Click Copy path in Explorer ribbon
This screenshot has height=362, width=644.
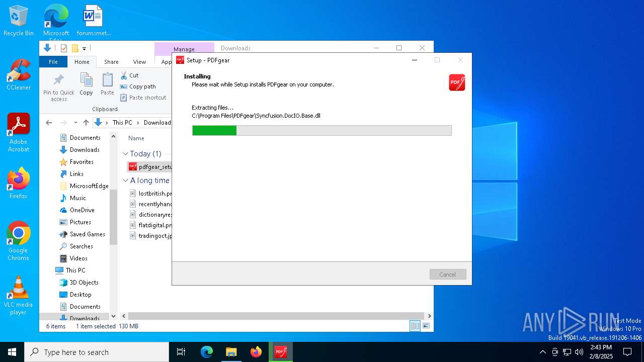tap(138, 86)
